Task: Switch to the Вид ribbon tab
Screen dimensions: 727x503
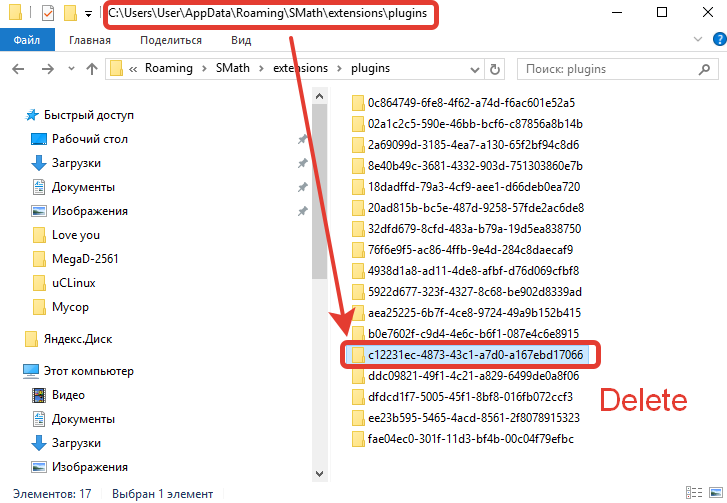Action: [x=241, y=40]
